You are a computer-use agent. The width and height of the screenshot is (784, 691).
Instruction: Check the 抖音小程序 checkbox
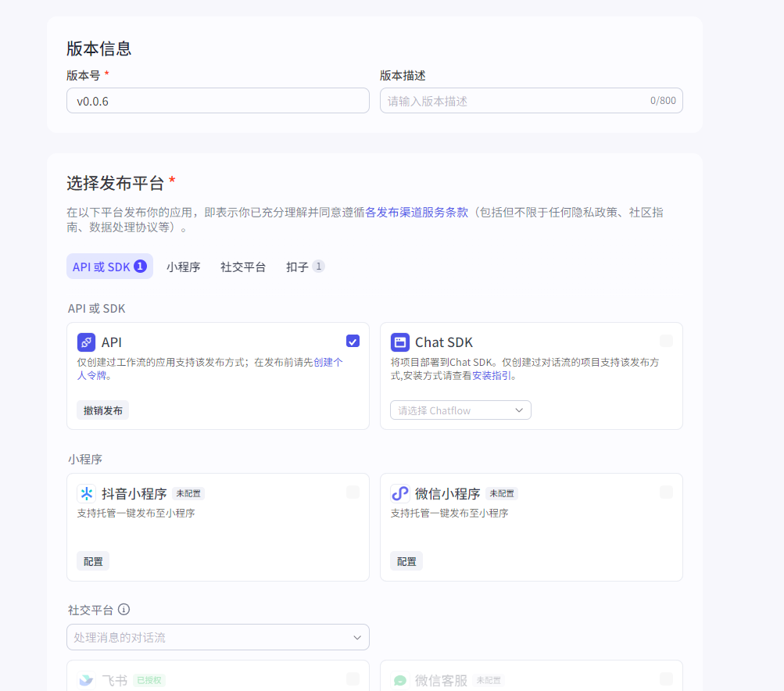point(353,492)
